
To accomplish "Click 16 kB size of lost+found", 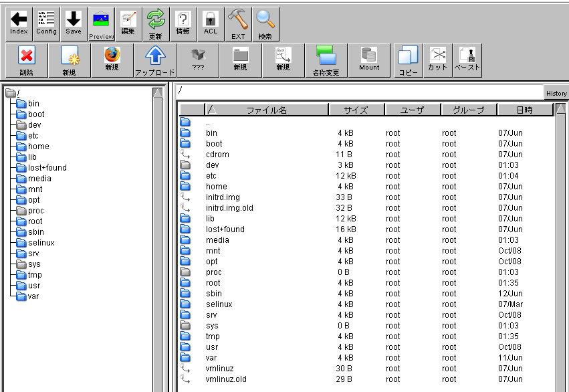I will (346, 229).
